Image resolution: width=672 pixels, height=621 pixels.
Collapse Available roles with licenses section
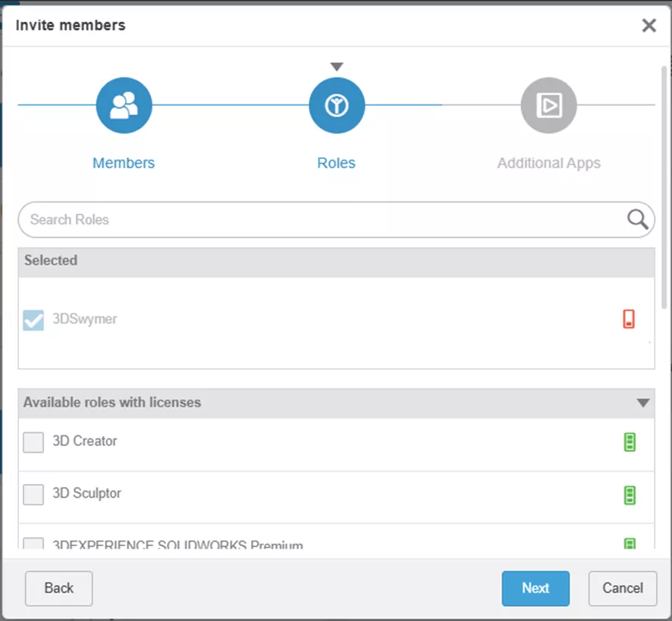(642, 403)
